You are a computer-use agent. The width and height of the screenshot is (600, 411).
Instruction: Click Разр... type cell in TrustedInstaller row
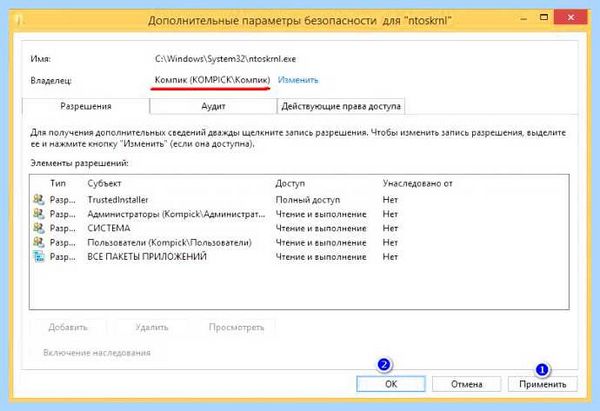click(x=62, y=199)
